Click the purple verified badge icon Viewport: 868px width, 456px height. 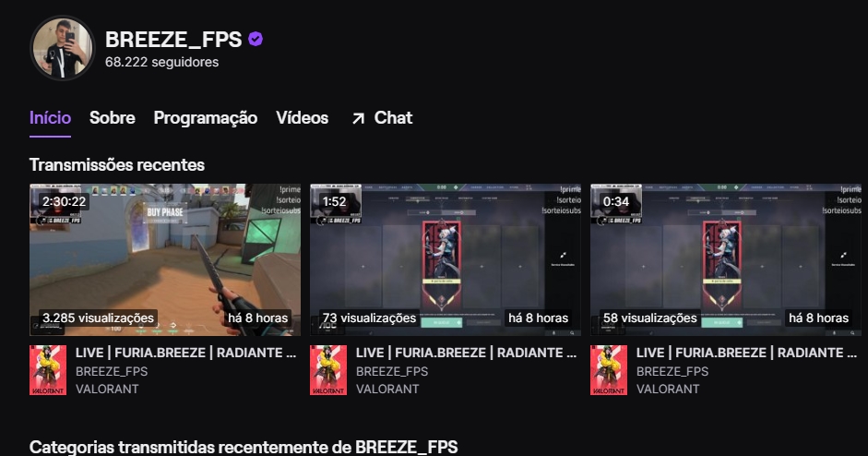pyautogui.click(x=256, y=40)
